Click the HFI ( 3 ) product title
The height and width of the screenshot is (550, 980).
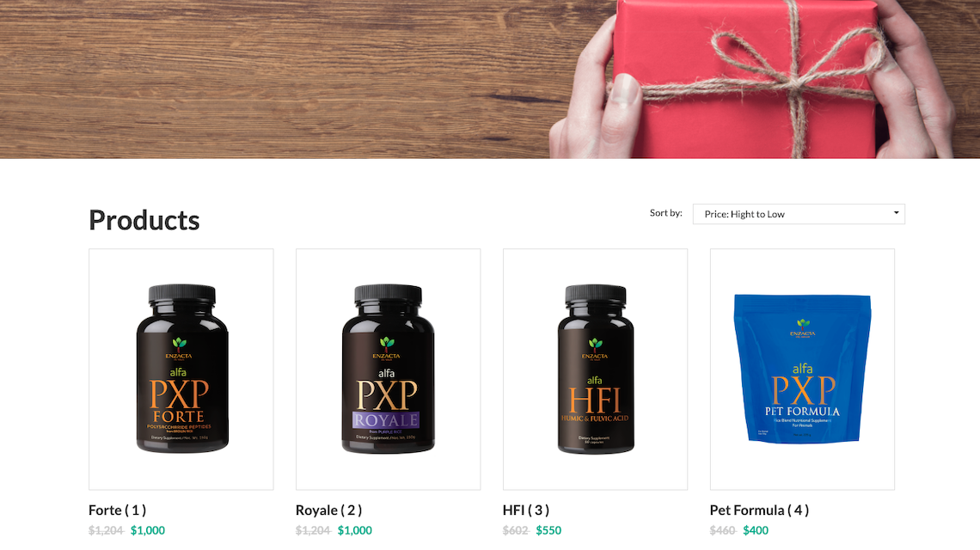pos(526,510)
